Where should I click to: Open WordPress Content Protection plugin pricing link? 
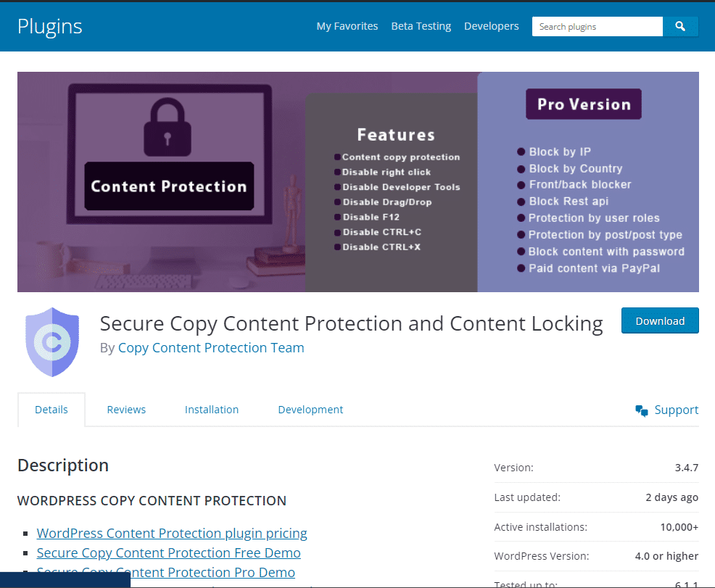pos(172,533)
